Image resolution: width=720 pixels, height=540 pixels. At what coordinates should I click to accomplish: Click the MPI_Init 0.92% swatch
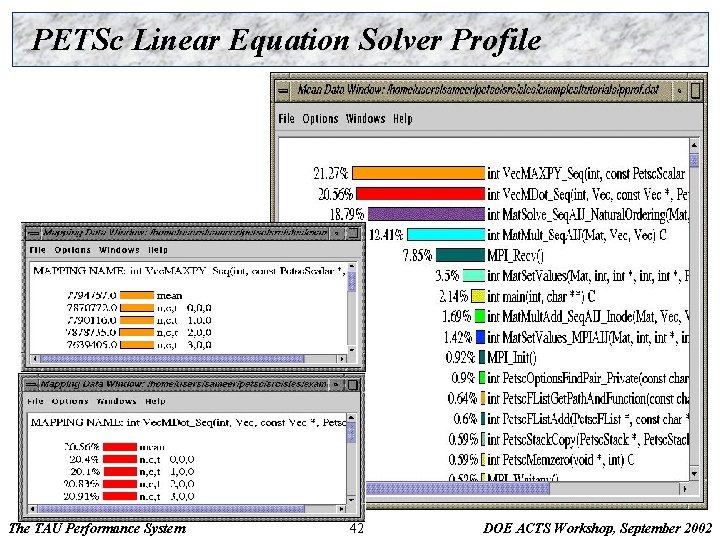(x=482, y=357)
